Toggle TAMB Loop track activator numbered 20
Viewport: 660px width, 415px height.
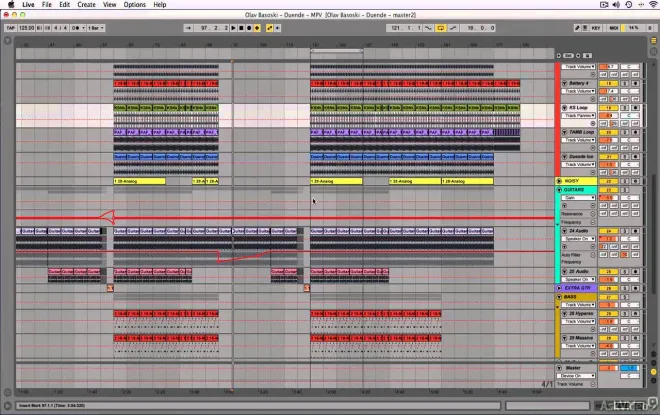point(608,132)
